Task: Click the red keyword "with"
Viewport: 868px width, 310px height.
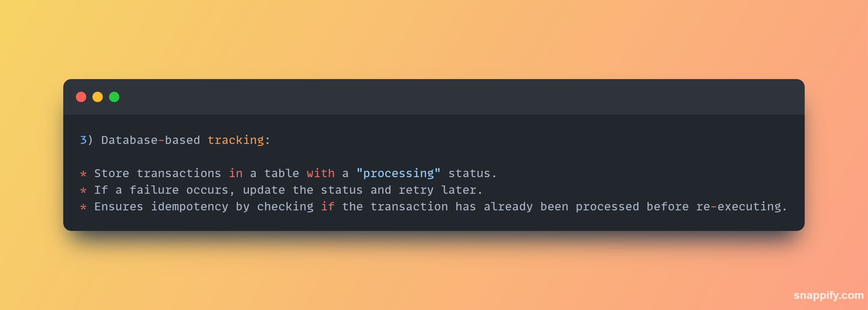Action: (321, 173)
